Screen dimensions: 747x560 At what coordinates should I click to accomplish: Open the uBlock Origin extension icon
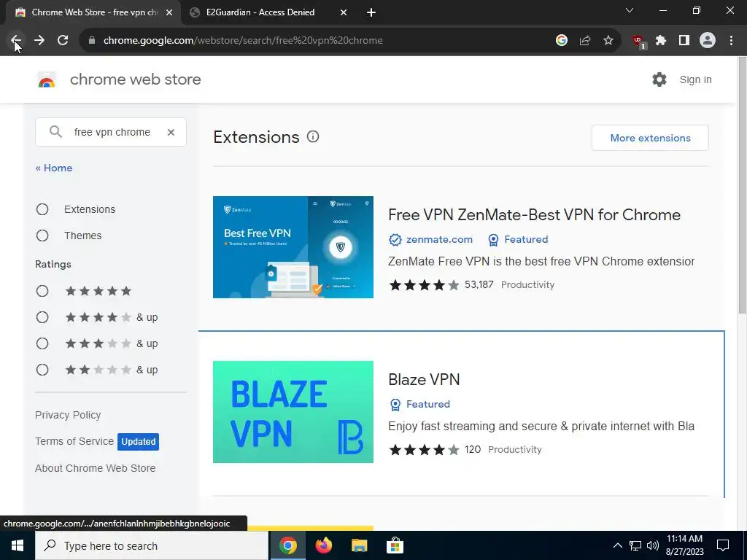click(638, 42)
